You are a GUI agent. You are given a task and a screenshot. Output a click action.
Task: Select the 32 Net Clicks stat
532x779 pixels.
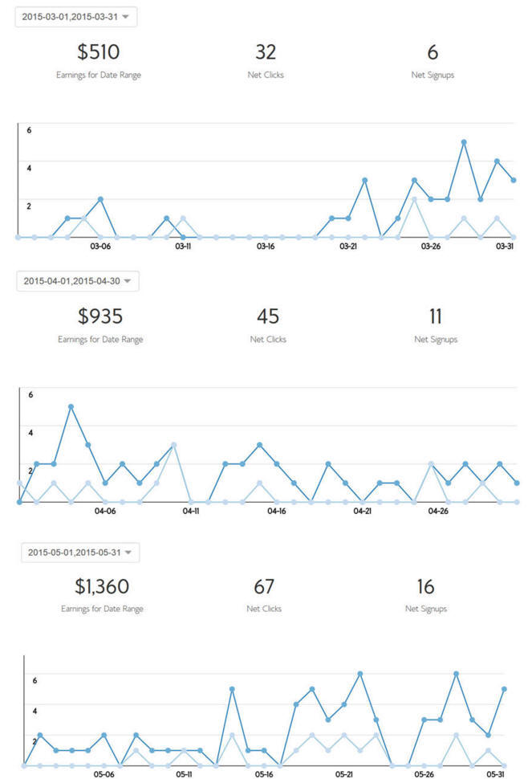coord(266,53)
